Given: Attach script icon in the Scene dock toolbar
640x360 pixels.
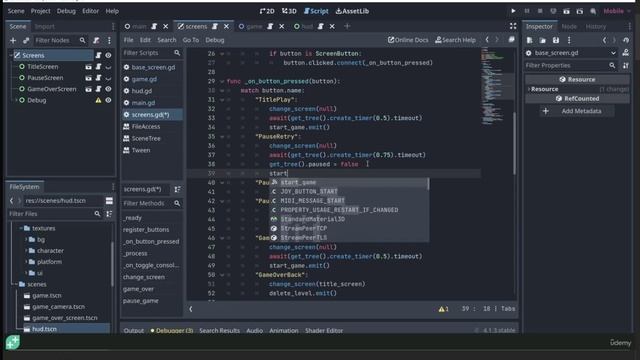Looking at the screenshot, I should (x=96, y=40).
